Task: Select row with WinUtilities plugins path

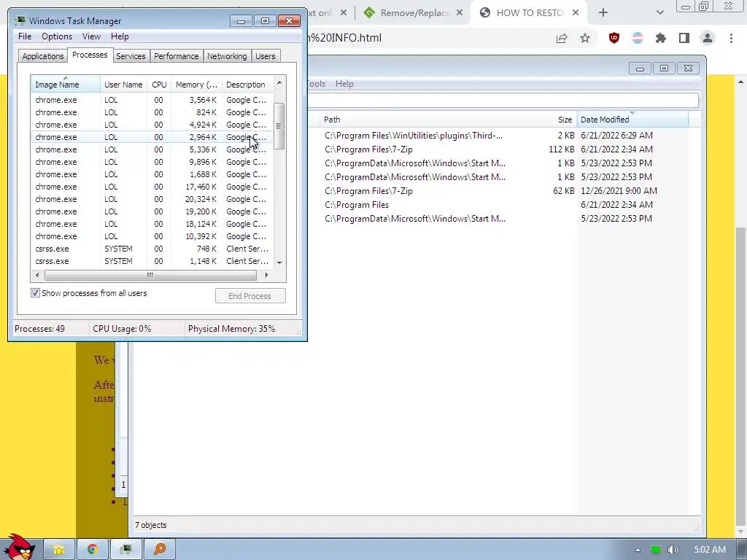Action: click(504, 135)
